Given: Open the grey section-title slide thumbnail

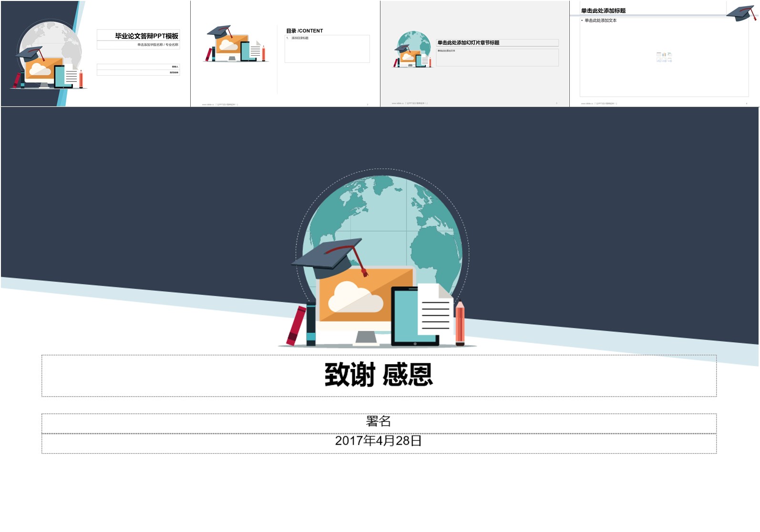Looking at the screenshot, I should tap(475, 53).
